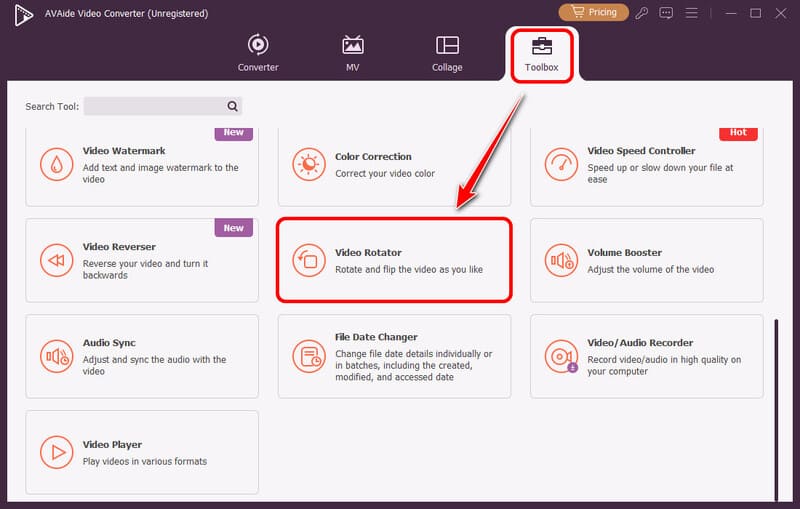Click the Video Speed Controller gauge icon
Viewport: 800px width, 509px height.
click(561, 164)
